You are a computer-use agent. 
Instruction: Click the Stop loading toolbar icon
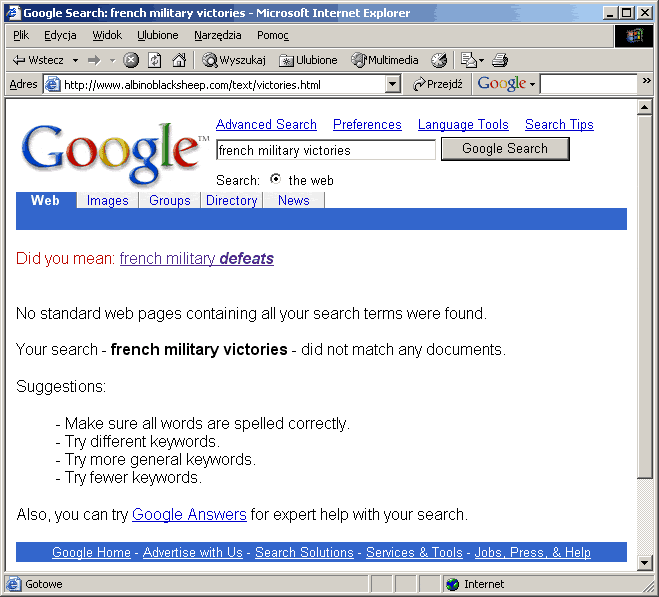click(x=131, y=60)
